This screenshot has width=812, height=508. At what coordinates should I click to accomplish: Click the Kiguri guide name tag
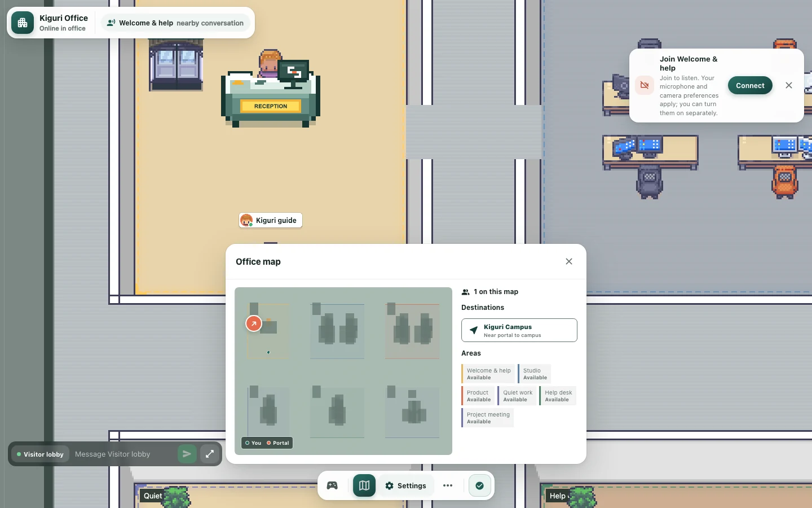pos(271,220)
